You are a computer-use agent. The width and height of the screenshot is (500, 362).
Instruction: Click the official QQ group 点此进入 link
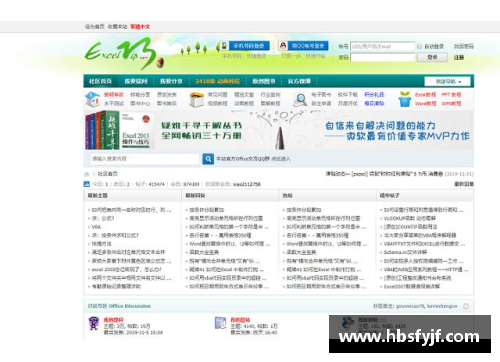pyautogui.click(x=281, y=159)
